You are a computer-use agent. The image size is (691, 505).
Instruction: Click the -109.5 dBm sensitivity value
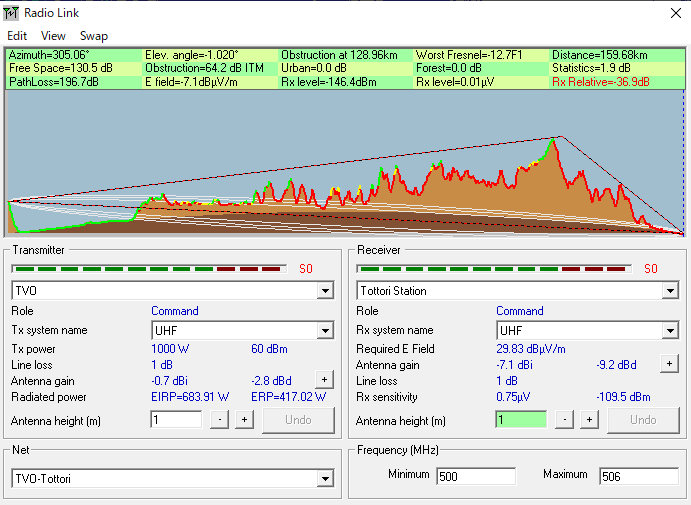click(x=623, y=397)
